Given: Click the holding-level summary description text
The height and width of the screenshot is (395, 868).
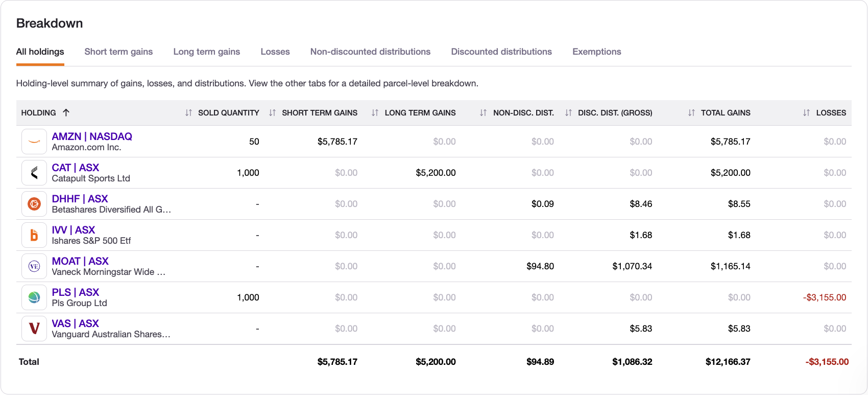Looking at the screenshot, I should point(247,83).
